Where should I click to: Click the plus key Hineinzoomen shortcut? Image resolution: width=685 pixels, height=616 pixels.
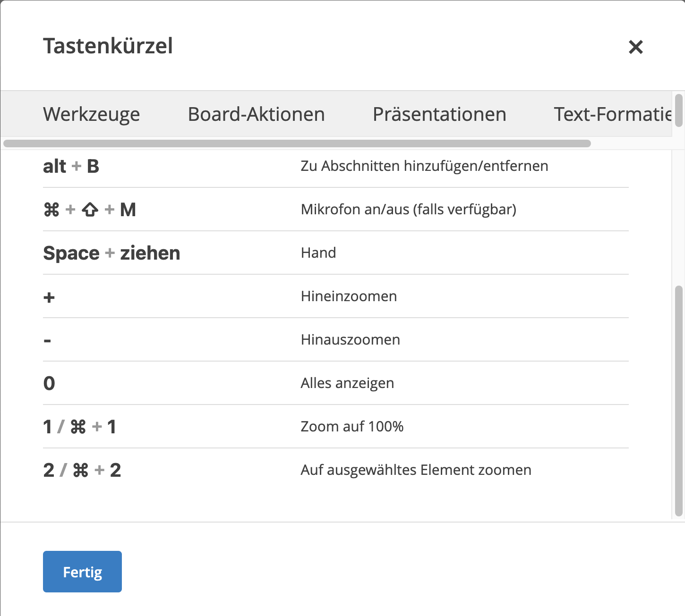click(49, 297)
